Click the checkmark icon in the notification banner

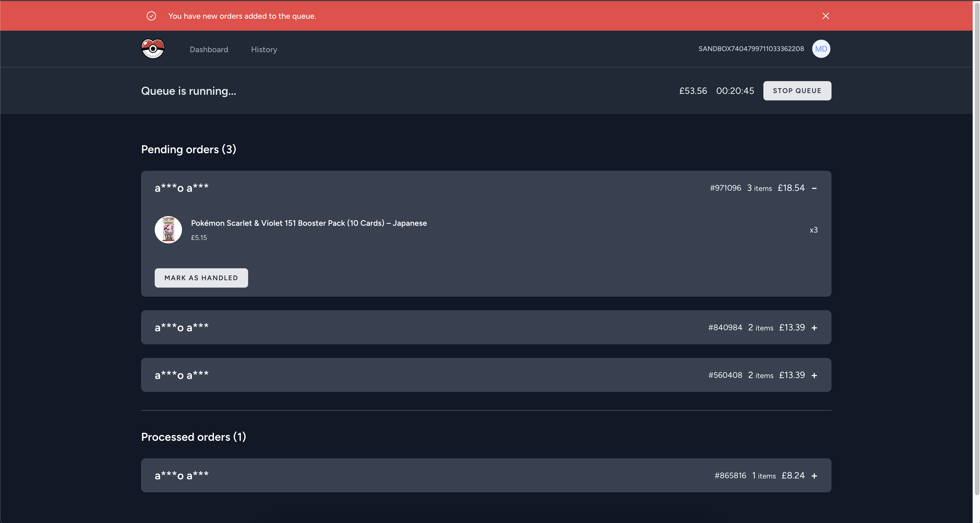[x=151, y=16]
